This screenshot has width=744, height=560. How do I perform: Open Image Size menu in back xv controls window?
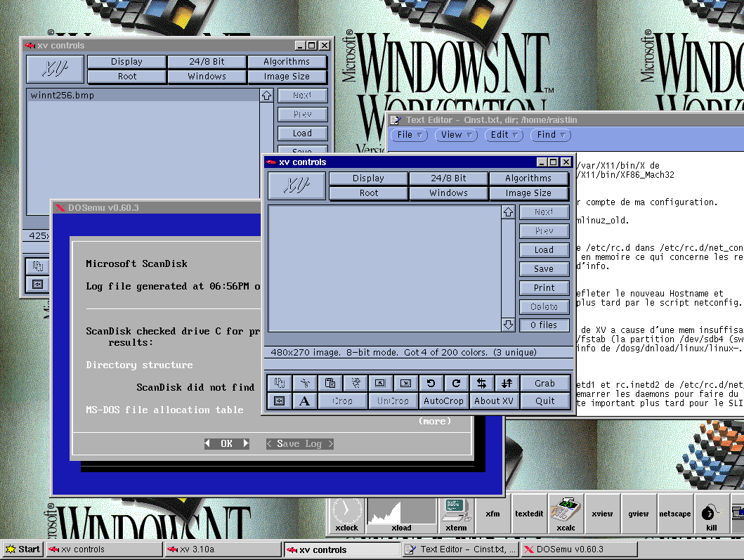(287, 77)
